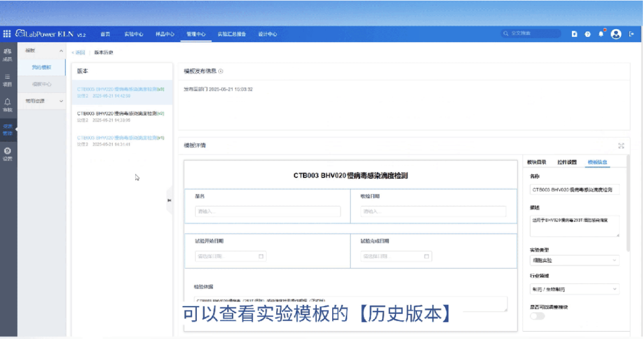644x339 pixels.
Task: Open the 设置 gear in left sidebar
Action: coord(7,154)
